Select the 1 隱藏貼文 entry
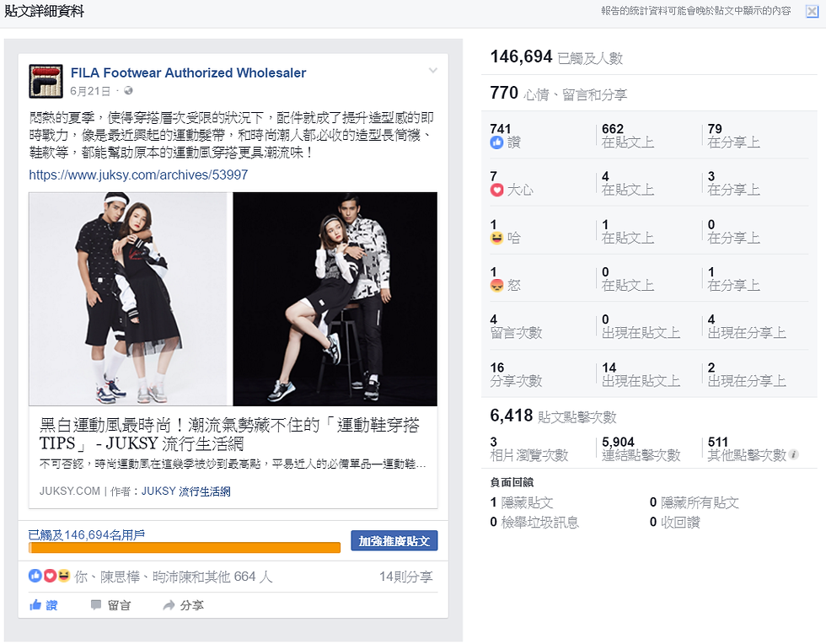 (522, 502)
